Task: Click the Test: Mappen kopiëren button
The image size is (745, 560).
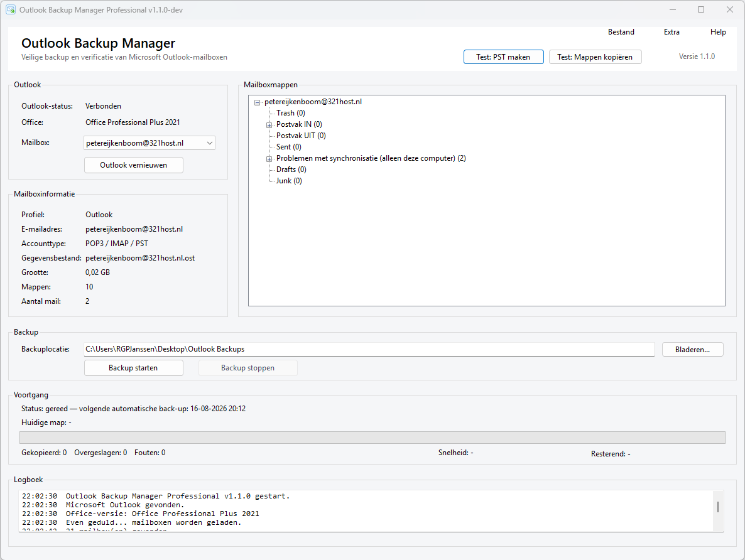Action: (595, 57)
